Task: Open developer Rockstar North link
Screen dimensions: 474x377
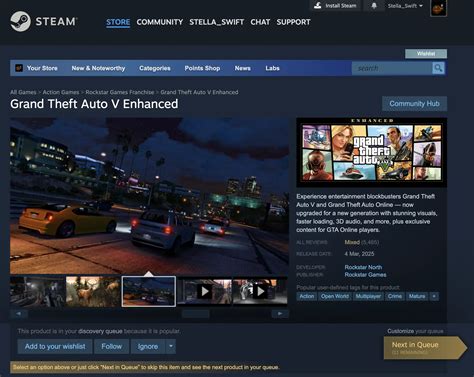Action: (x=363, y=267)
